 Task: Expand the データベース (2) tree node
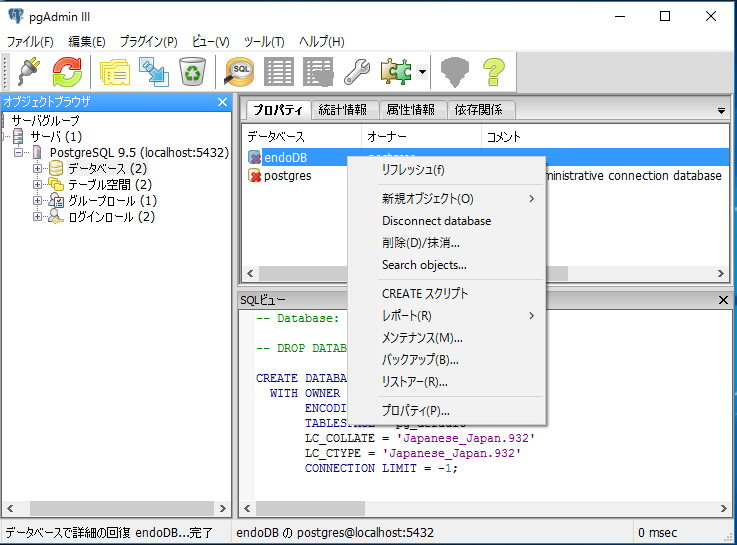point(37,168)
